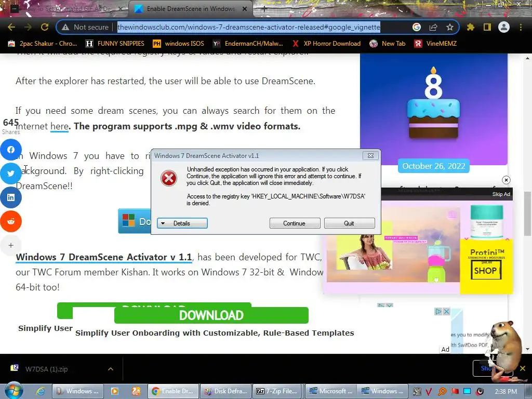Open Windows Start menu orb

(13, 391)
